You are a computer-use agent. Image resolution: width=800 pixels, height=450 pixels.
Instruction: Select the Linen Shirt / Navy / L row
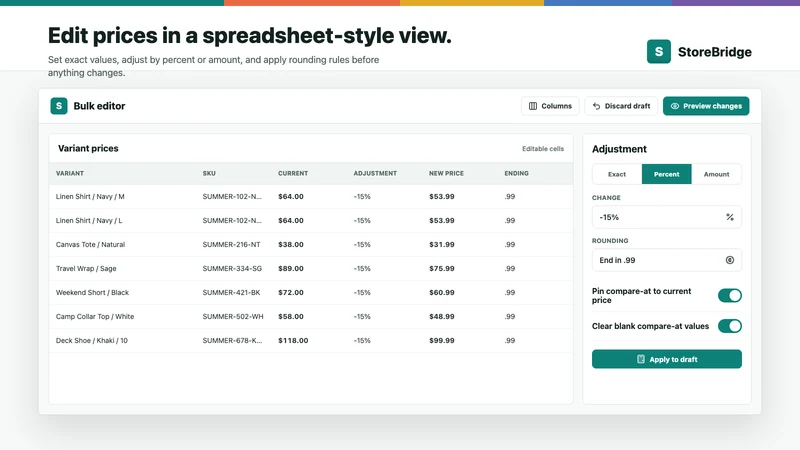(311, 220)
